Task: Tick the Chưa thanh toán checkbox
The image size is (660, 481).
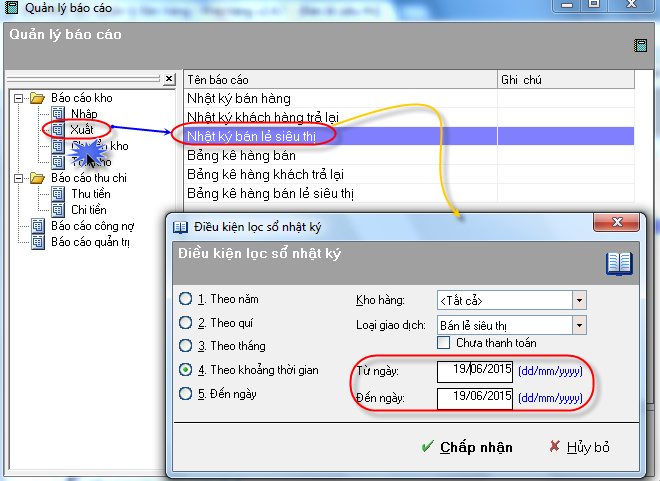Action: click(x=445, y=343)
